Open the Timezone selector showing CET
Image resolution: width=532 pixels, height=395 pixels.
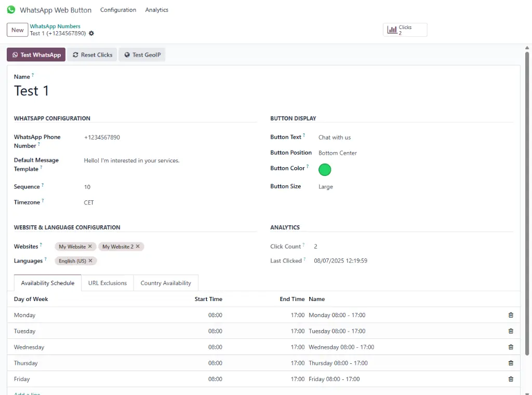tap(89, 202)
